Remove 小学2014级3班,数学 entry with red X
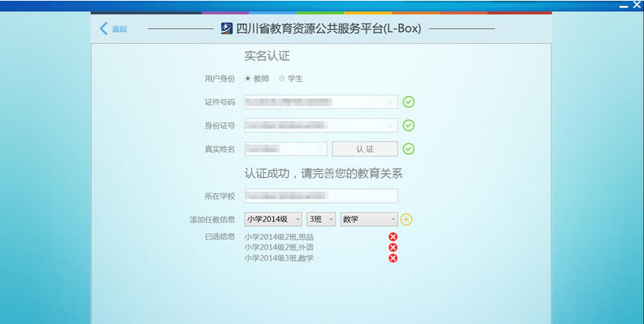This screenshot has height=324, width=644. (393, 258)
